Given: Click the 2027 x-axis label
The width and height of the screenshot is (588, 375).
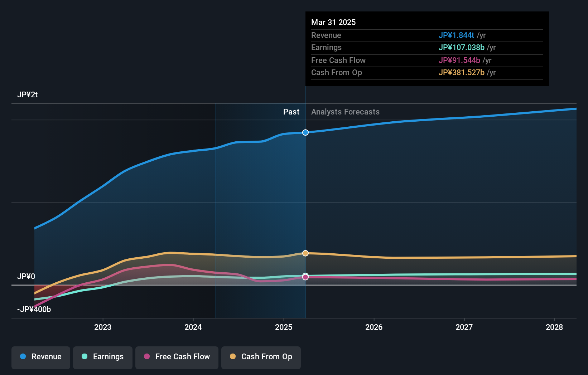Looking at the screenshot, I should point(464,327).
